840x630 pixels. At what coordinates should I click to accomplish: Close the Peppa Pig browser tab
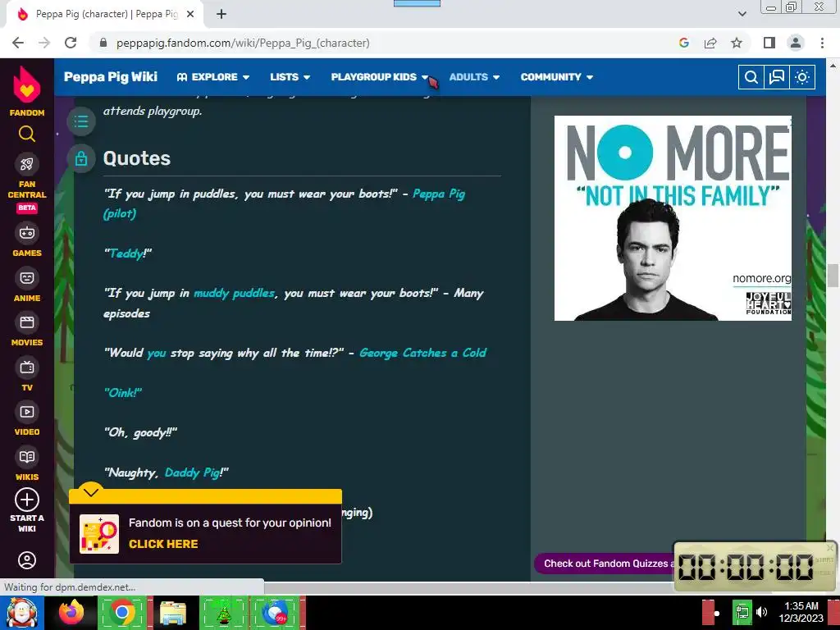coord(190,14)
